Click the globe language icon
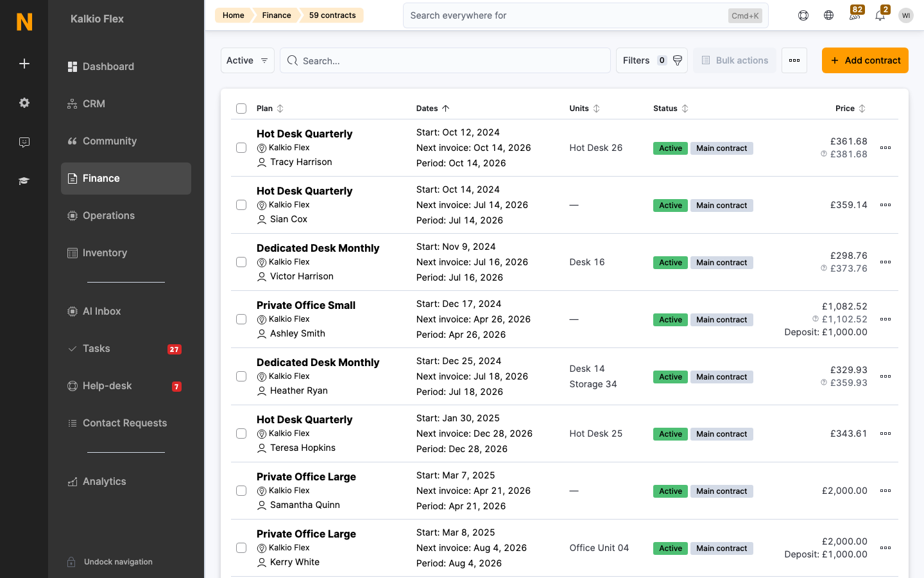The width and height of the screenshot is (924, 578). click(x=829, y=15)
